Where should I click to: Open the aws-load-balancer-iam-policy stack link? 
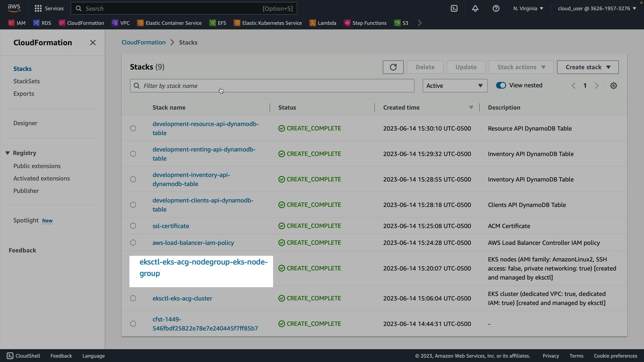pos(193,243)
